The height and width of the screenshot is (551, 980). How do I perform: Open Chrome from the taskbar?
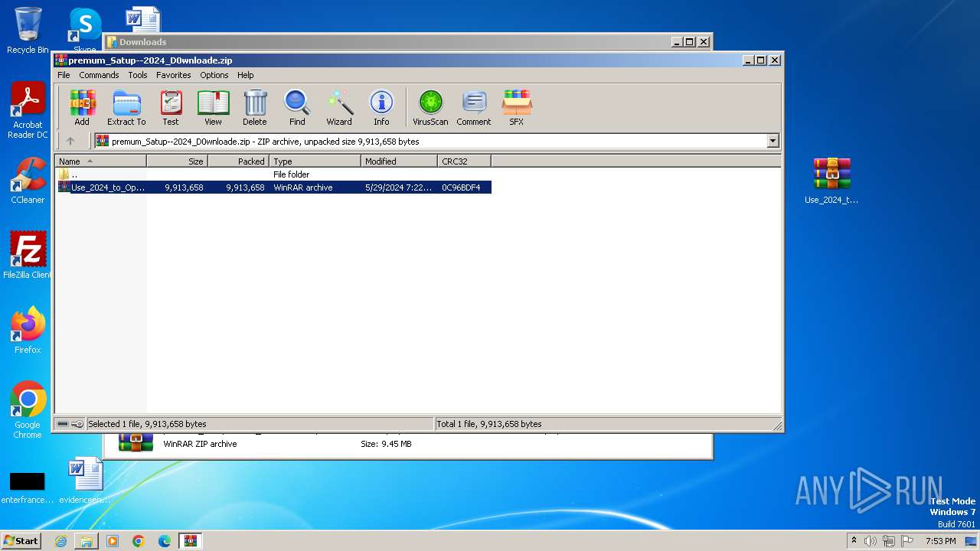(x=139, y=541)
